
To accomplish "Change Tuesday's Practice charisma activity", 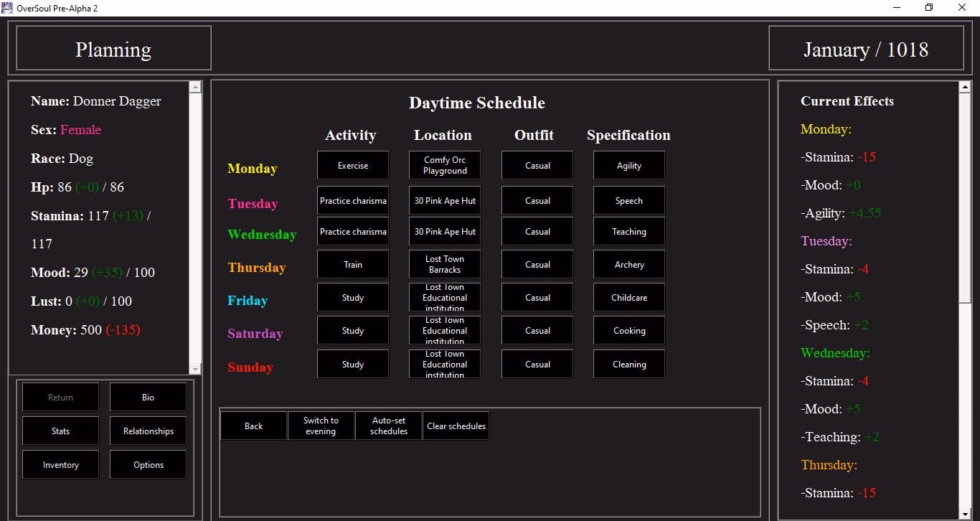I will point(353,201).
